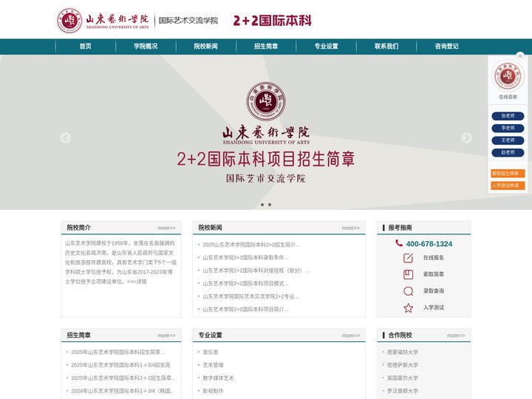This screenshot has width=532, height=399.
Task: Open the 数字媒体艺术 major link
Action: [218, 378]
